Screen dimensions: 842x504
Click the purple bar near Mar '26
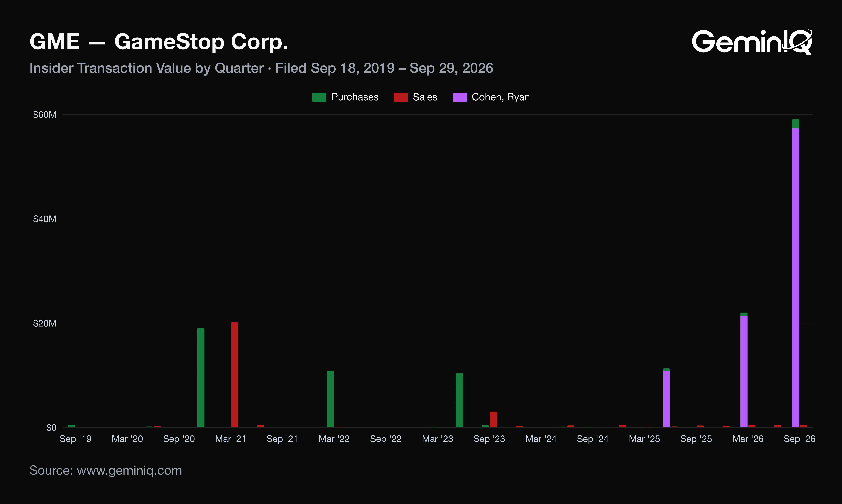(x=744, y=371)
